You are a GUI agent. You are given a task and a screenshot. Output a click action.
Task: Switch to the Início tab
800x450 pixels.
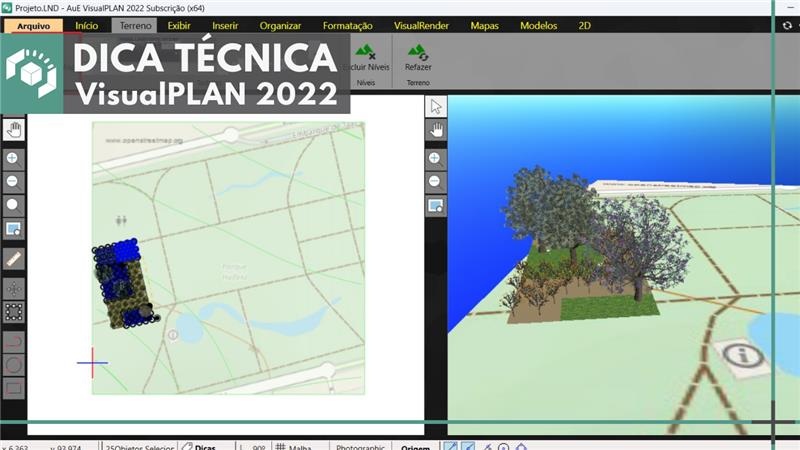[x=87, y=26]
